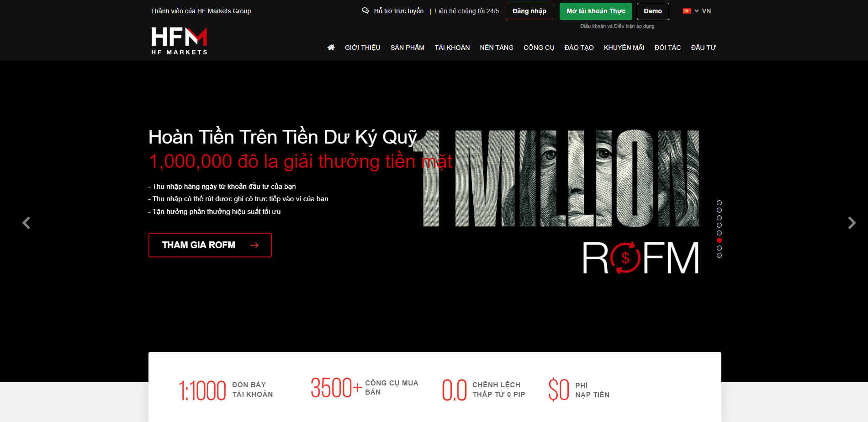Screen dimensions: 868x422
Task: Click the home icon in navigation bar
Action: coord(331,48)
